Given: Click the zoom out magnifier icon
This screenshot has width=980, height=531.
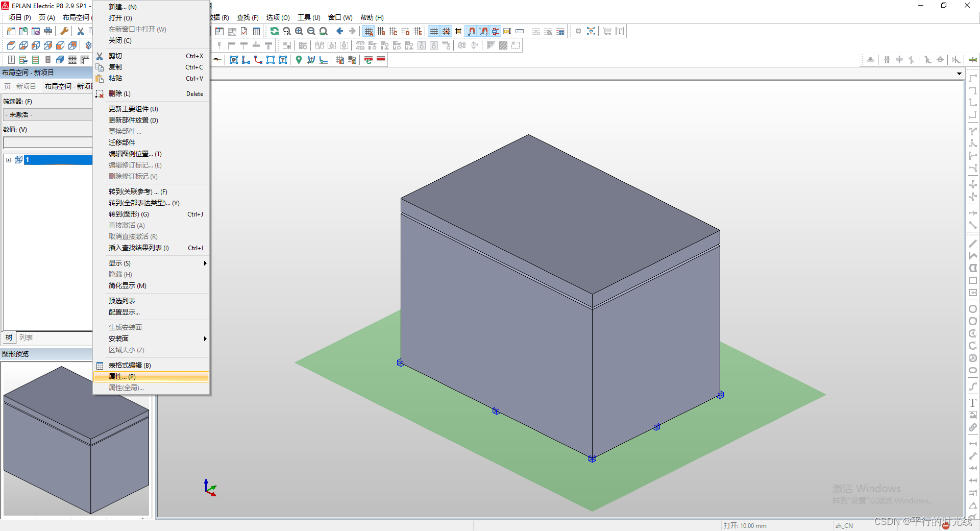Looking at the screenshot, I should click(311, 31).
